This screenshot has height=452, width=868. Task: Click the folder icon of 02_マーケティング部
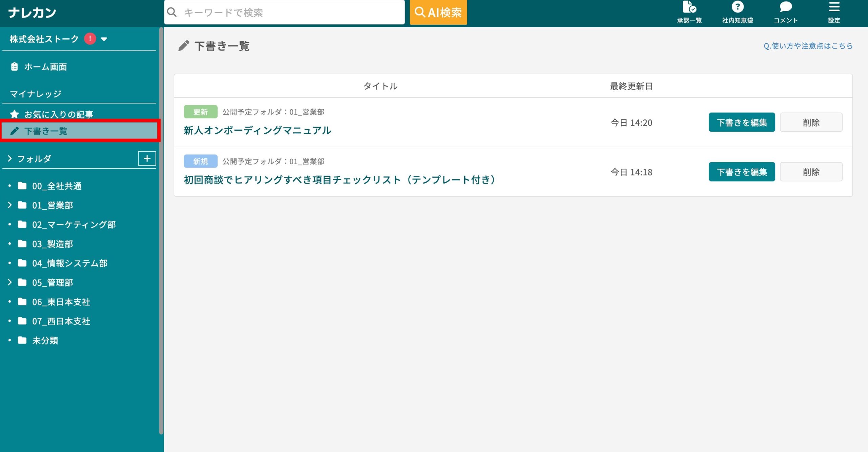(22, 224)
